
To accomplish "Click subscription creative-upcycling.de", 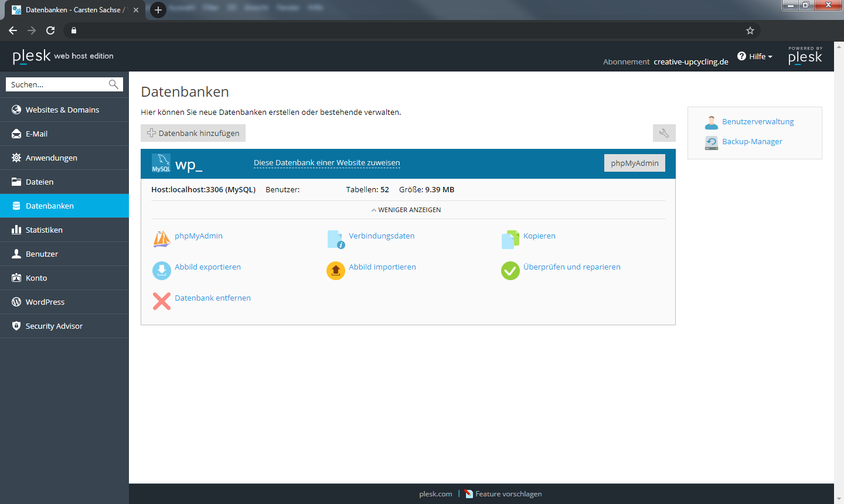I will [691, 62].
